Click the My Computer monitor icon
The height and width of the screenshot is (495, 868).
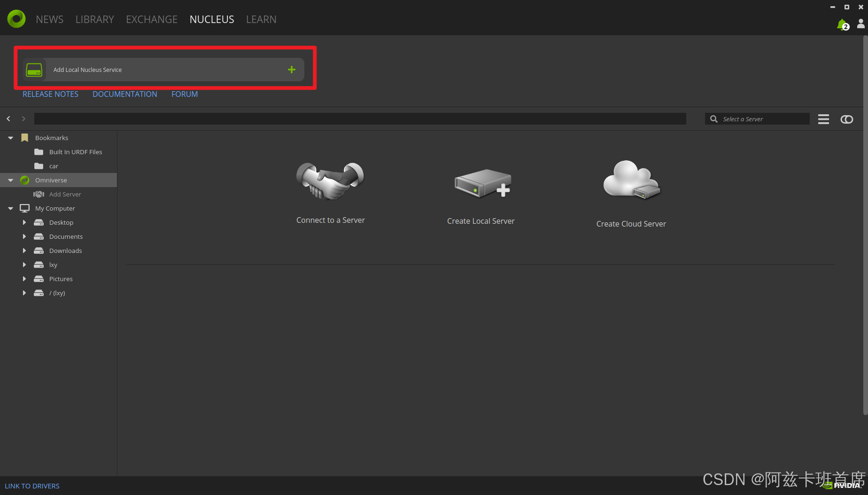coord(25,208)
